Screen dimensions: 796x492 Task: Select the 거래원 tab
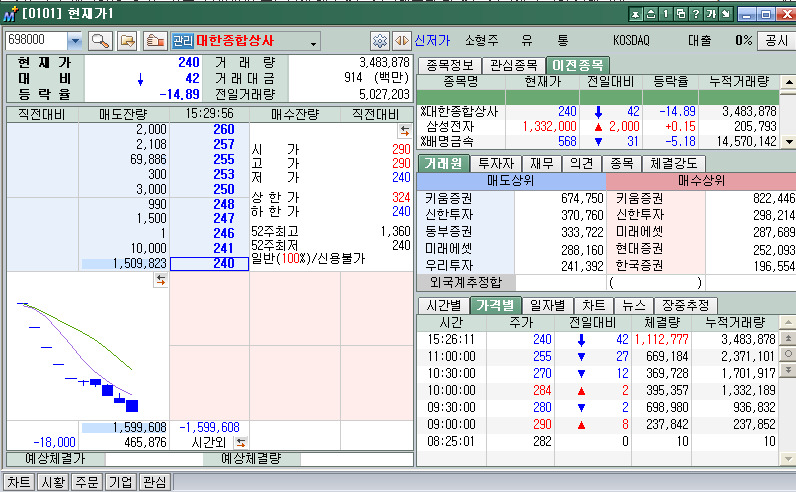[443, 163]
